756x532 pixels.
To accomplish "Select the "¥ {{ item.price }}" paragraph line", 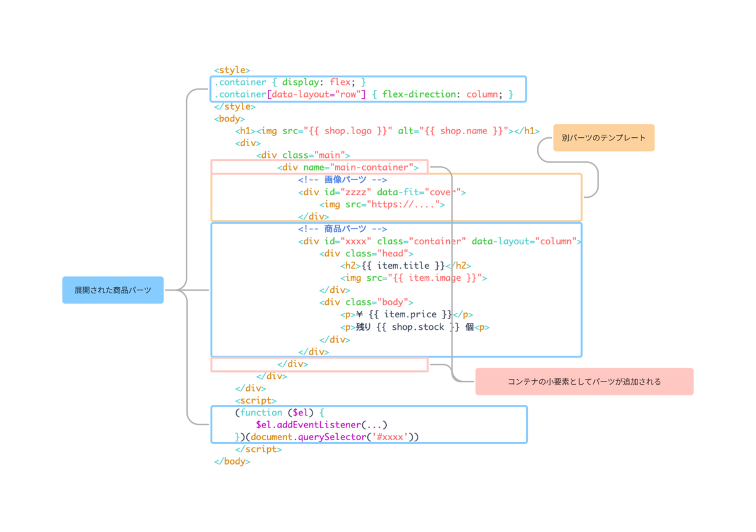I will [407, 314].
